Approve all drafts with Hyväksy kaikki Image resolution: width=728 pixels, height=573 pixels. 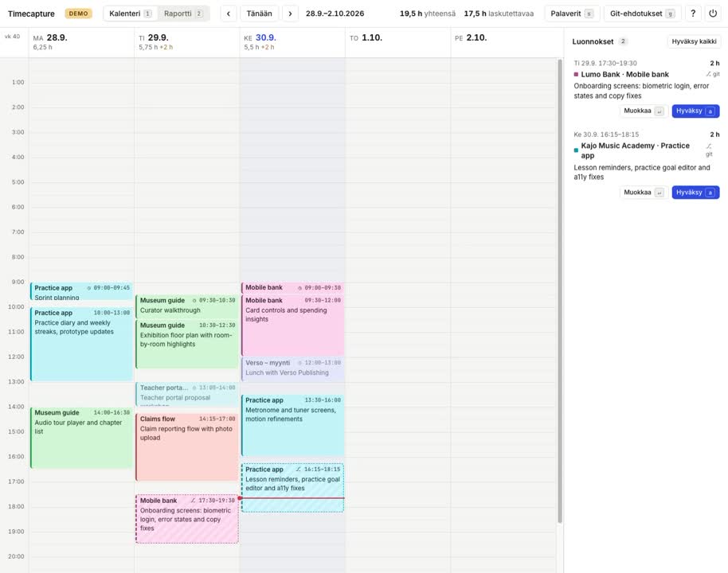coord(694,41)
